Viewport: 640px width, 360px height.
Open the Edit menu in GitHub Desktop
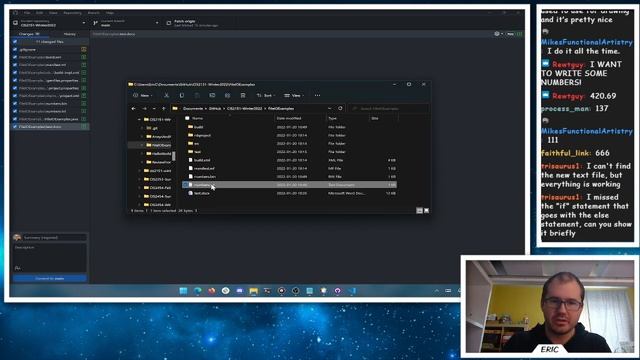(39, 13)
